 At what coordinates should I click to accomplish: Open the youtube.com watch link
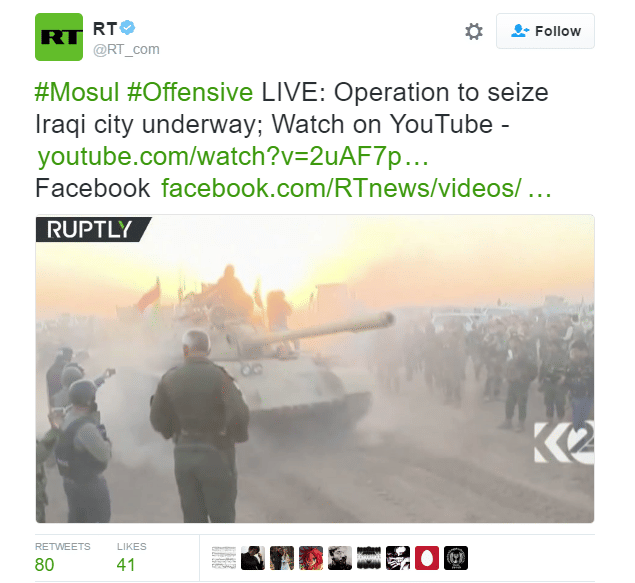(x=233, y=156)
